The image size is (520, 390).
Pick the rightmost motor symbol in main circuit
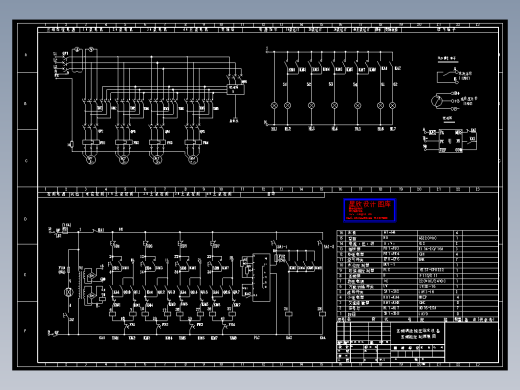tap(193, 160)
